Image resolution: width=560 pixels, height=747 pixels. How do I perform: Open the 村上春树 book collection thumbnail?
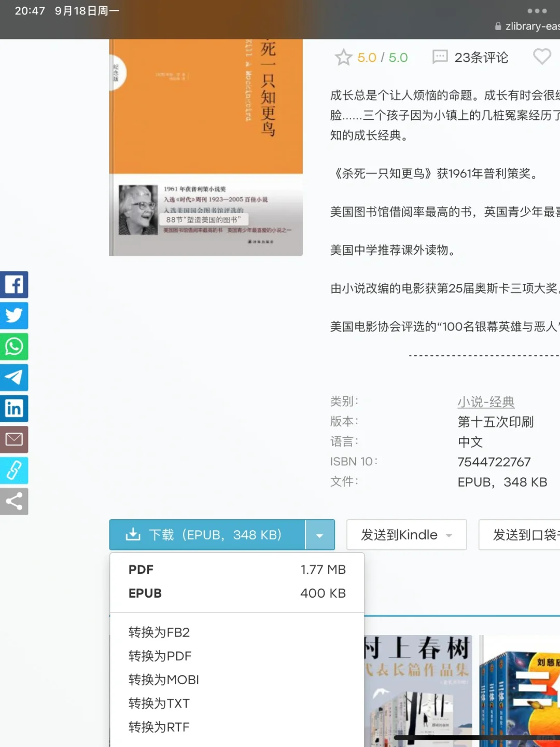point(418,691)
